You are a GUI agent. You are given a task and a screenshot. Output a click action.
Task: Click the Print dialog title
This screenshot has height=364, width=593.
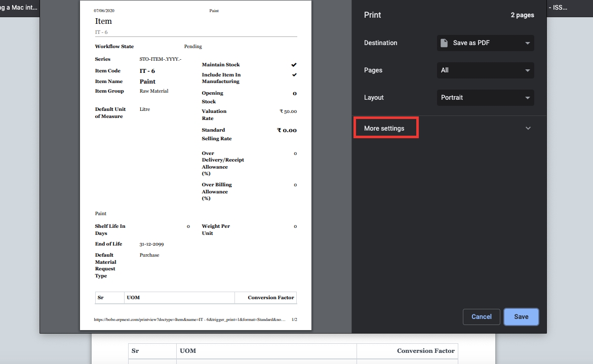pyautogui.click(x=373, y=15)
